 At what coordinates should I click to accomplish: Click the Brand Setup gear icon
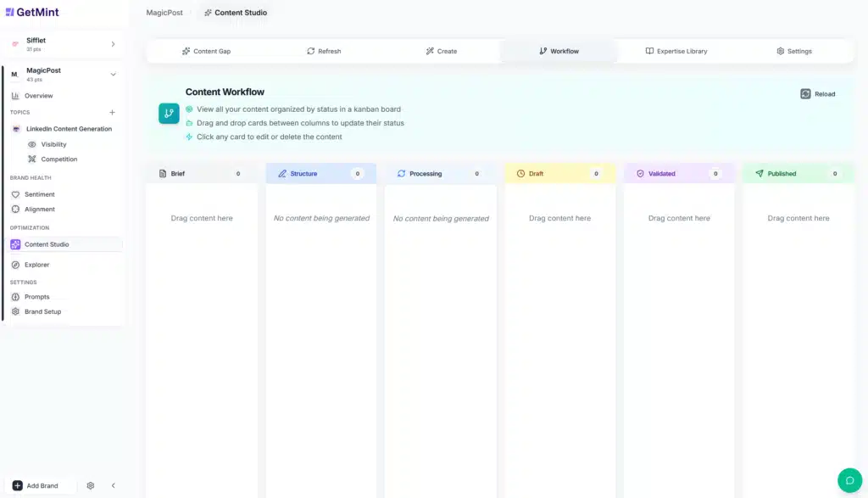pos(15,312)
